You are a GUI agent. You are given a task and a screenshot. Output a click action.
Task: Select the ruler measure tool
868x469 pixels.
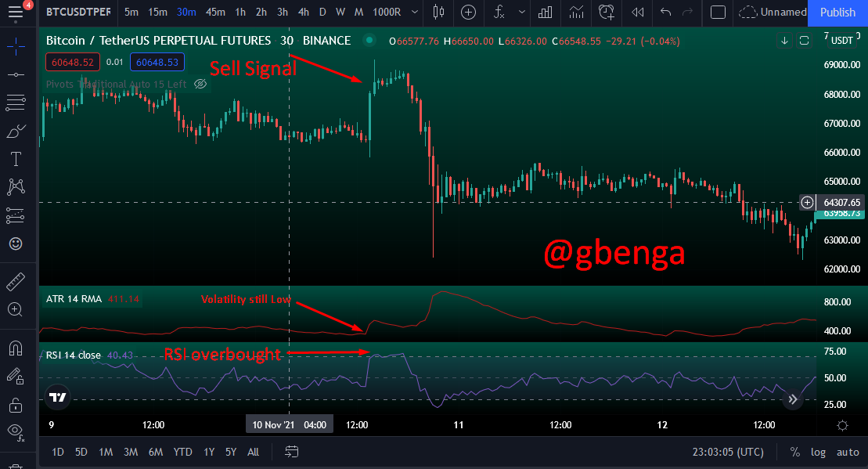[16, 281]
